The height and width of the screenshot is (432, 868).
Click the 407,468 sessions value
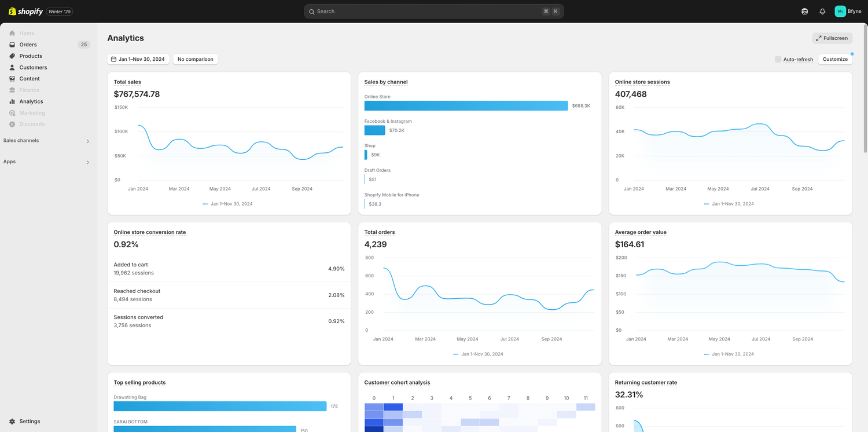pos(631,94)
